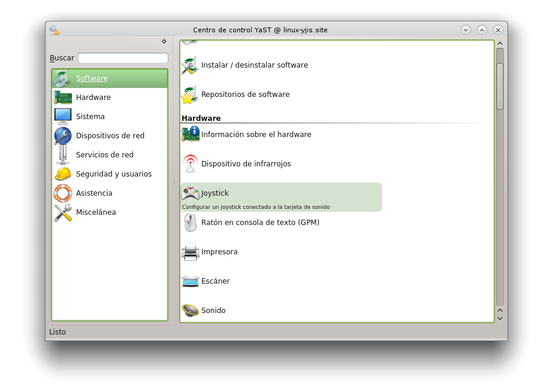
Task: Open the Miscelánea category
Action: 95,212
